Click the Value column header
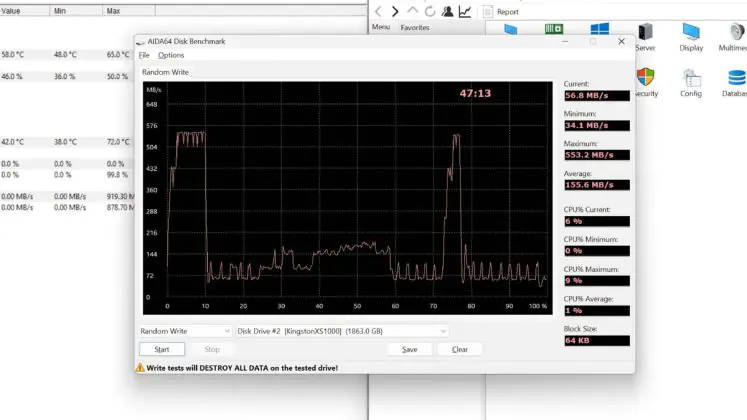The height and width of the screenshot is (420, 747). tap(24, 10)
